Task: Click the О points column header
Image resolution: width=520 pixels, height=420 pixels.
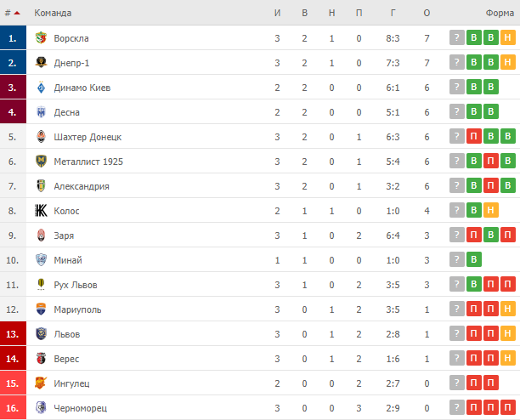Action: [x=427, y=13]
